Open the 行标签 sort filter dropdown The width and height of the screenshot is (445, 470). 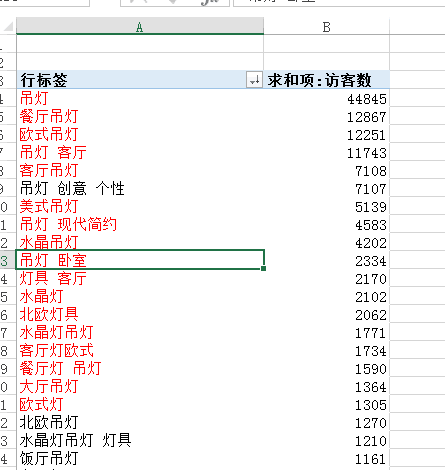click(x=254, y=80)
